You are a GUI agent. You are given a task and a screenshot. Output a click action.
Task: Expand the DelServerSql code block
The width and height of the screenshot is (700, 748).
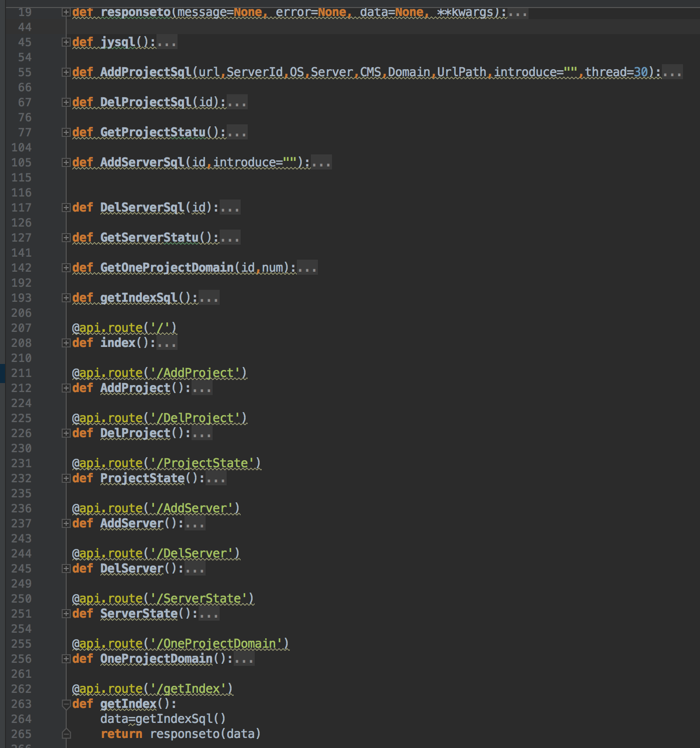66,208
